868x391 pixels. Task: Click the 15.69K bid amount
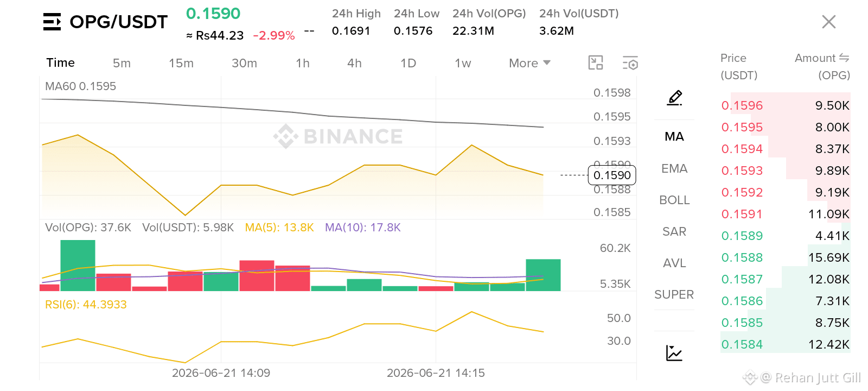pyautogui.click(x=829, y=257)
